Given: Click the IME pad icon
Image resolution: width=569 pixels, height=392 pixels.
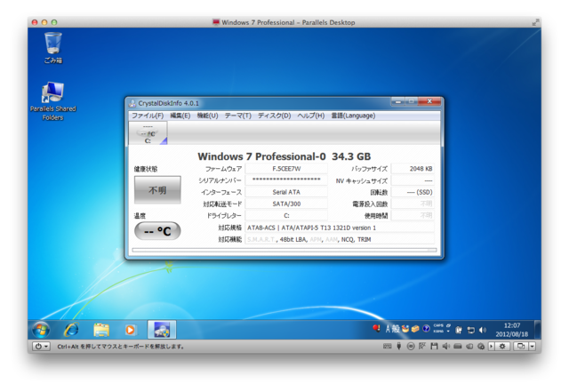Looking at the screenshot, I should click(x=405, y=329).
